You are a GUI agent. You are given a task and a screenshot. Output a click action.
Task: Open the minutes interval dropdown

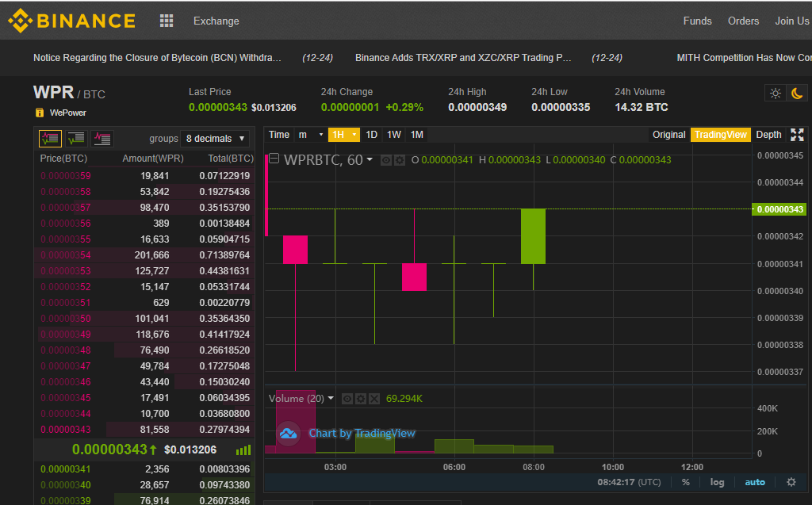coord(311,135)
